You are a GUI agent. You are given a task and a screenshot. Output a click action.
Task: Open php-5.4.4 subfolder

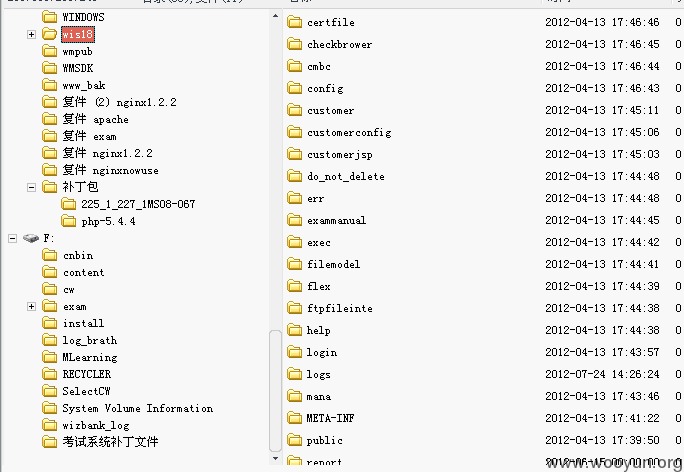pyautogui.click(x=108, y=221)
